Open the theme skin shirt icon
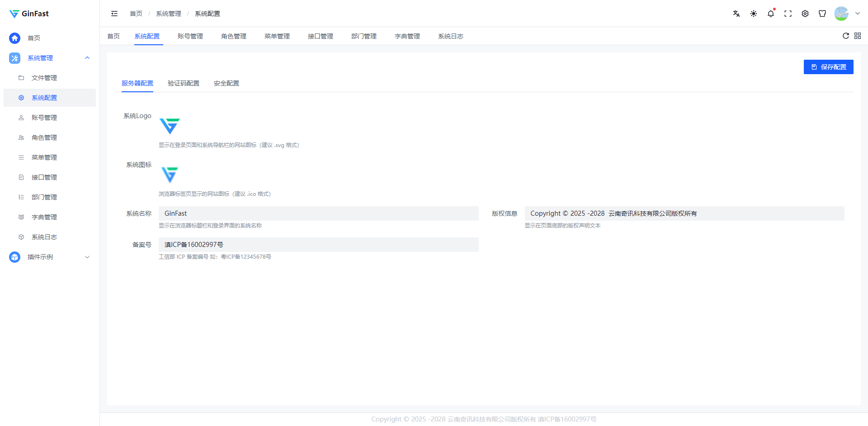868x426 pixels. pyautogui.click(x=822, y=14)
